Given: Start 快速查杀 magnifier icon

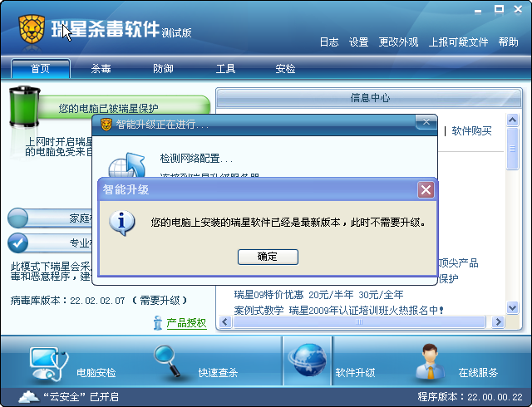Looking at the screenshot, I should click(167, 361).
